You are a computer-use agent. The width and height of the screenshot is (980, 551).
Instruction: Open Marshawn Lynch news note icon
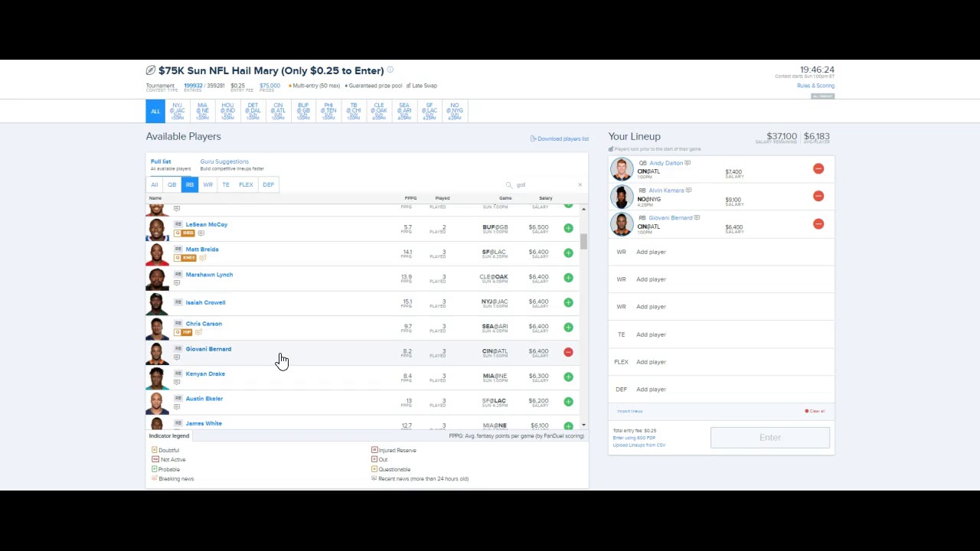click(177, 283)
